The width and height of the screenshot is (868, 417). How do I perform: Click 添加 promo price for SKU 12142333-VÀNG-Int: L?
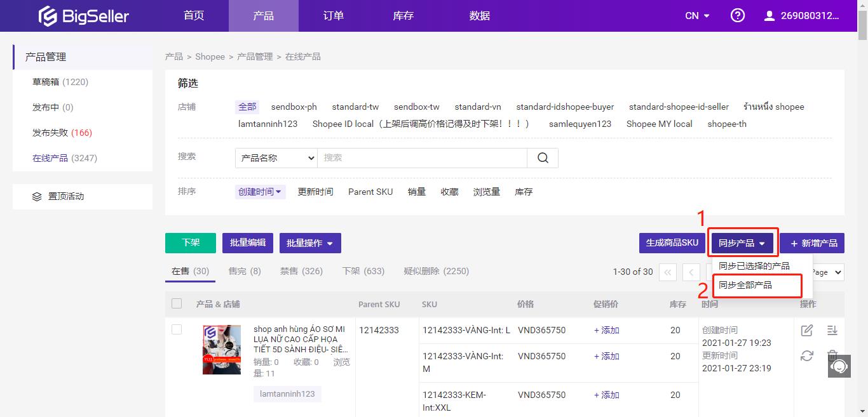click(606, 330)
